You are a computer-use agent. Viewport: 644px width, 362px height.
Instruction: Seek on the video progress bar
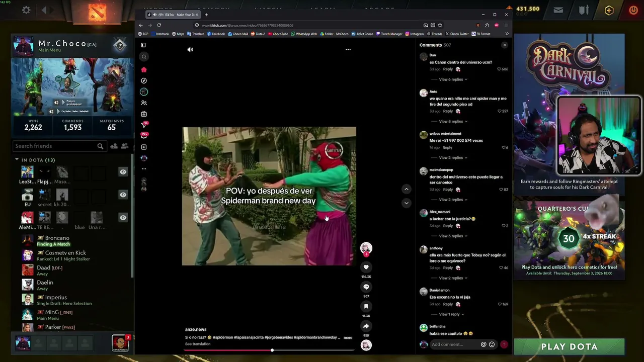pyautogui.click(x=269, y=350)
